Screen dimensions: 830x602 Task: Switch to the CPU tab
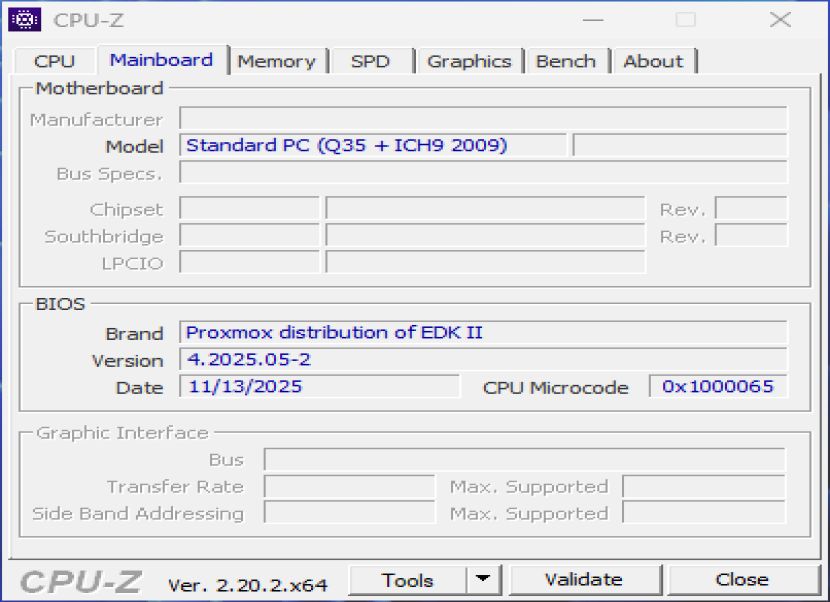coord(55,61)
